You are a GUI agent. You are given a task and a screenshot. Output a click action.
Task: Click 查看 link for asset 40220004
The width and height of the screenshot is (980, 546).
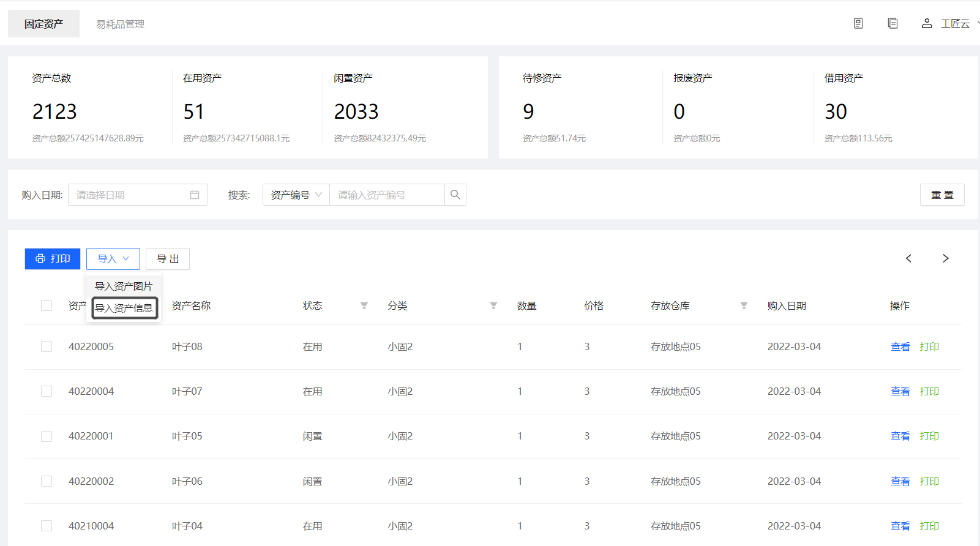tap(900, 392)
